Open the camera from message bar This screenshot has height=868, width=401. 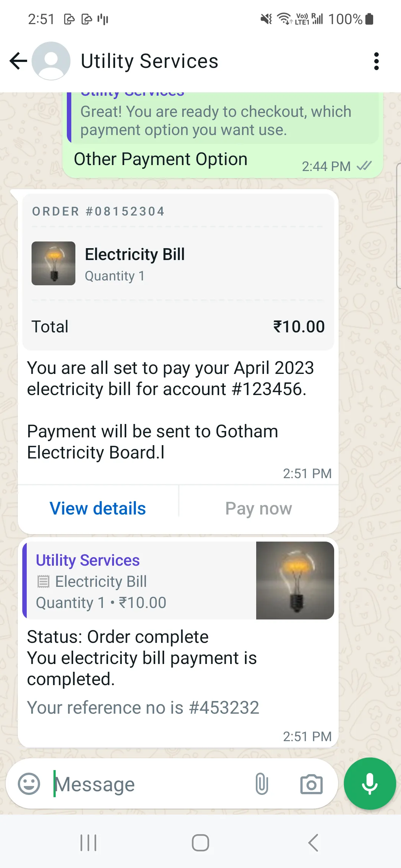coord(311,784)
